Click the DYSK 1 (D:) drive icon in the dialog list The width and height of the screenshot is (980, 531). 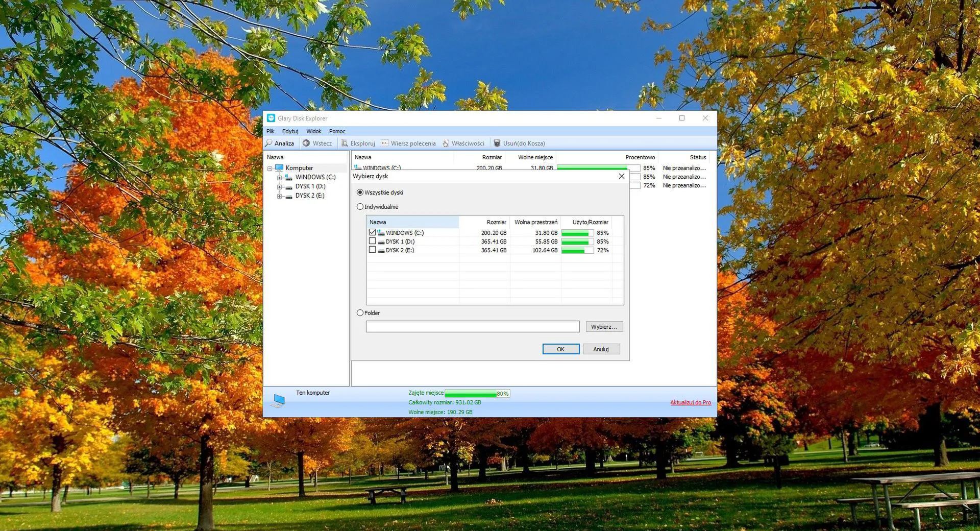tap(381, 242)
